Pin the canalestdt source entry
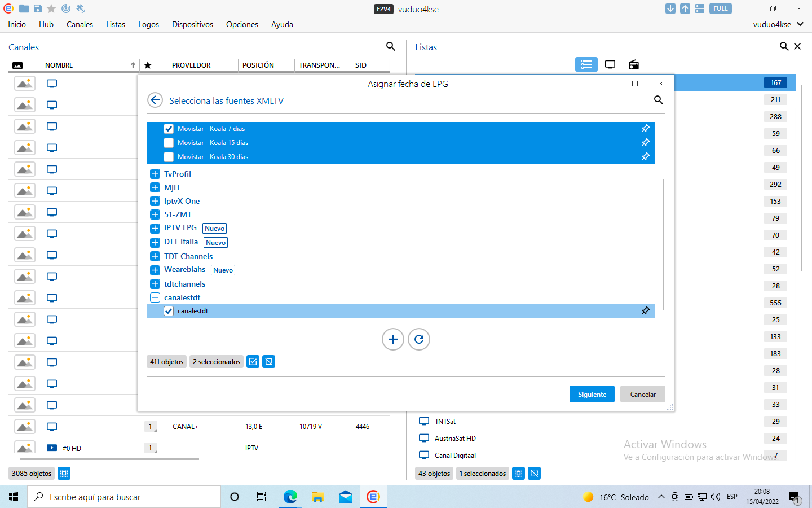This screenshot has height=508, width=812. pos(646,311)
